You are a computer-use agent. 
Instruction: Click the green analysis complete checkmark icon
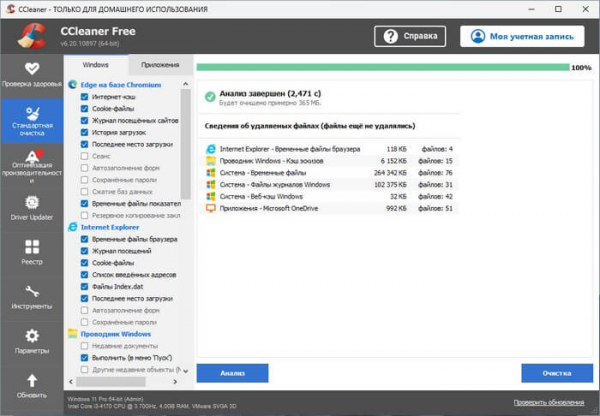[210, 97]
